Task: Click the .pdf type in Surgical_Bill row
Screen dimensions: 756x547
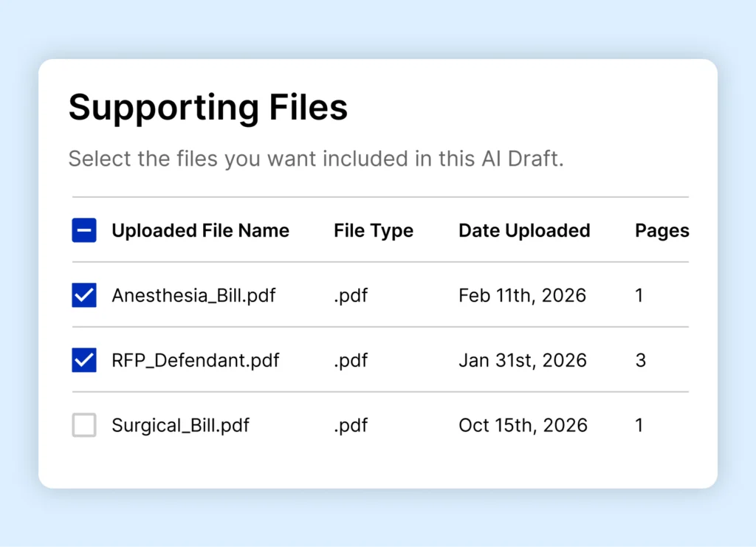Action: (x=351, y=426)
